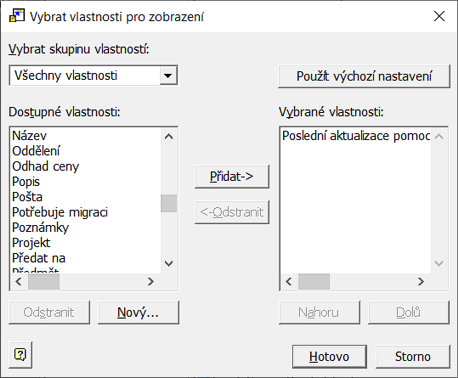
Task: Select Poslední aktualizace pomocí in selected properties
Action: (x=356, y=136)
